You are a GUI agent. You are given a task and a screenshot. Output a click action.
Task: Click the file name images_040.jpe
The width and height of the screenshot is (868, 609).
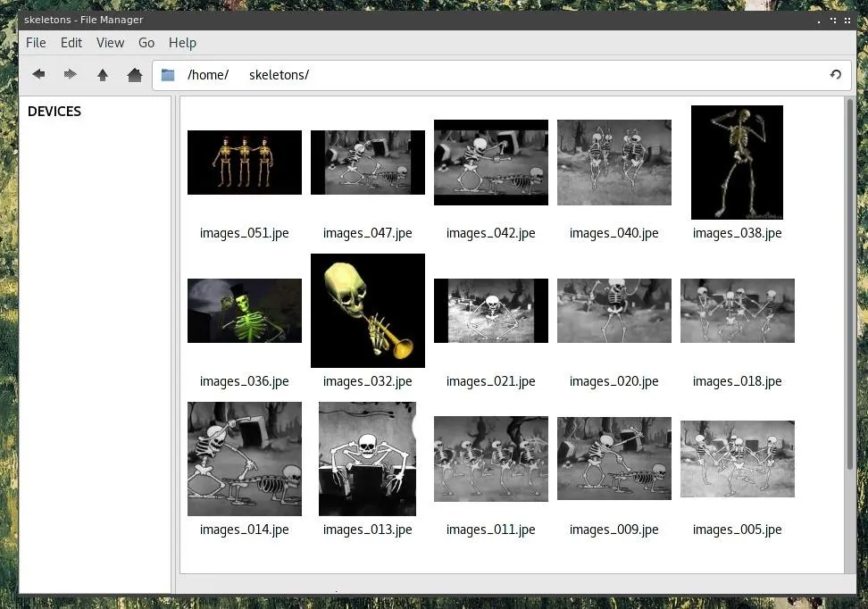point(614,233)
